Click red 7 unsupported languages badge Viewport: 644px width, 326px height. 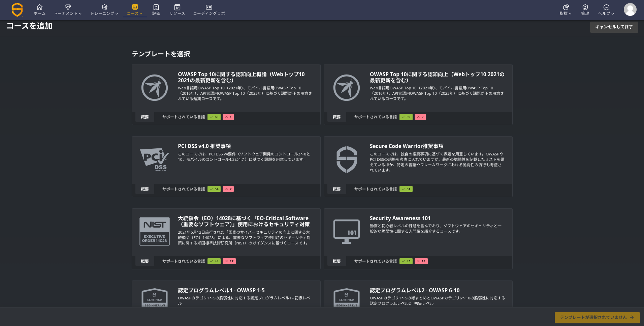[x=228, y=189]
